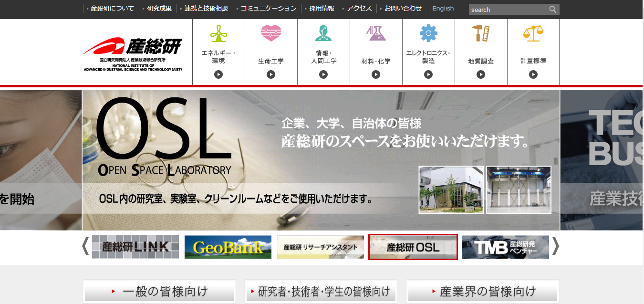Select the TMB 産総研発ベンチャー banner thumbnail

pyautogui.click(x=506, y=247)
